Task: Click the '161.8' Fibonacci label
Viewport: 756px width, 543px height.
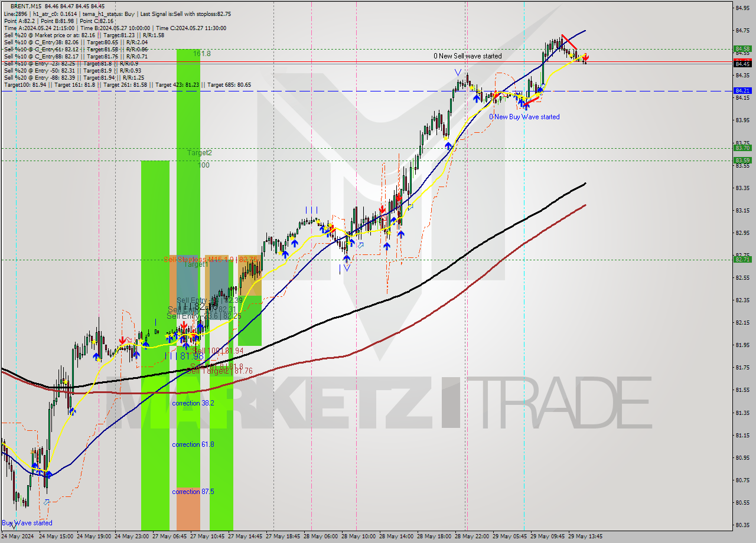Action: click(x=201, y=54)
